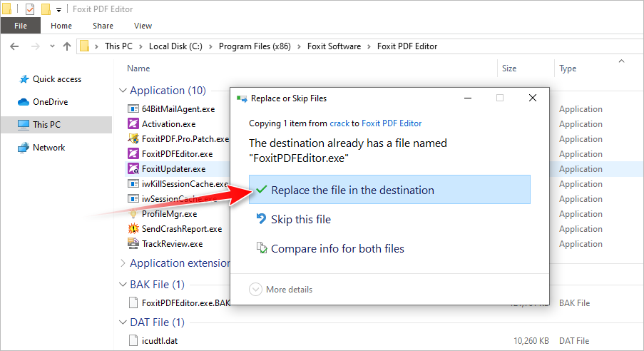The height and width of the screenshot is (351, 644).
Task: Choose Skip this file option
Action: pyautogui.click(x=300, y=220)
